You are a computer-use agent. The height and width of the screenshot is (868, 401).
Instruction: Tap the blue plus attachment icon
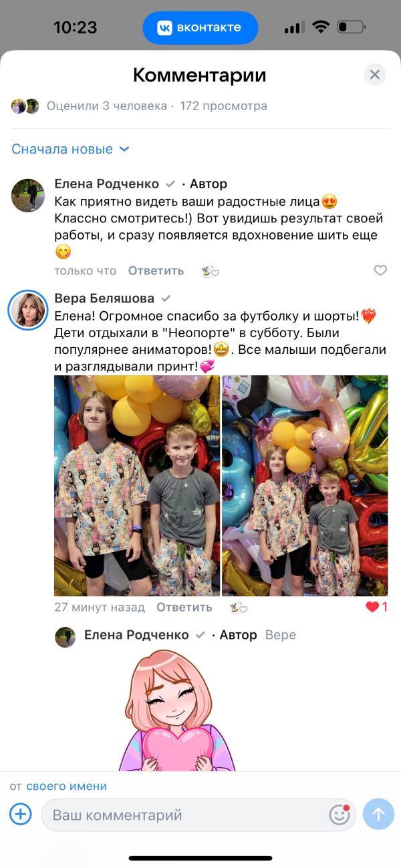21,814
